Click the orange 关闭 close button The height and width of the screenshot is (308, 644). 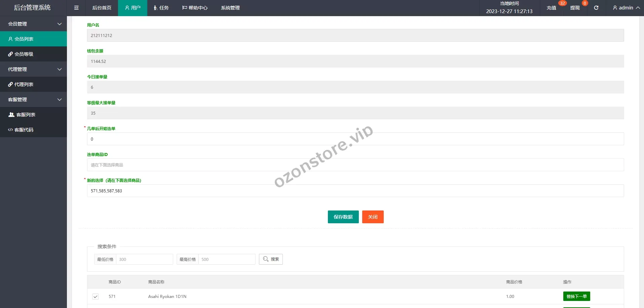pyautogui.click(x=373, y=217)
